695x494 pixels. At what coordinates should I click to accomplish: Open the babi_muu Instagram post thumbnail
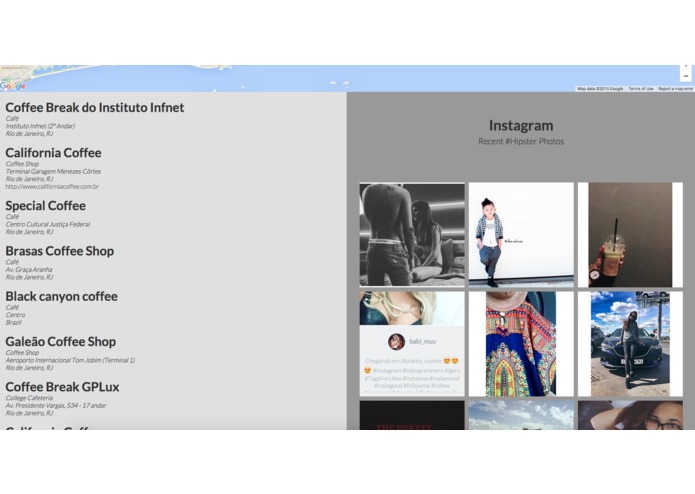pos(412,344)
